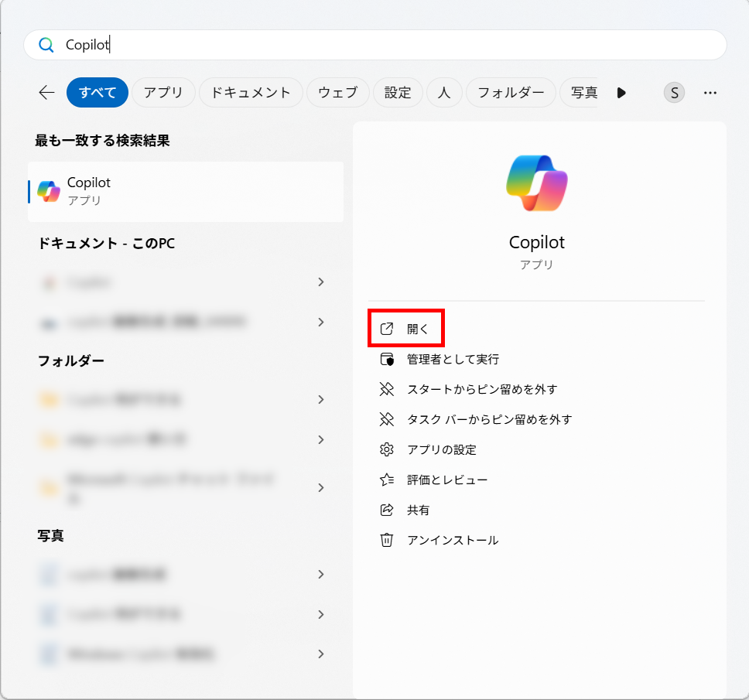Select the Copilot アプリ best-match result
Viewport: 749px width, 700px height.
186,192
